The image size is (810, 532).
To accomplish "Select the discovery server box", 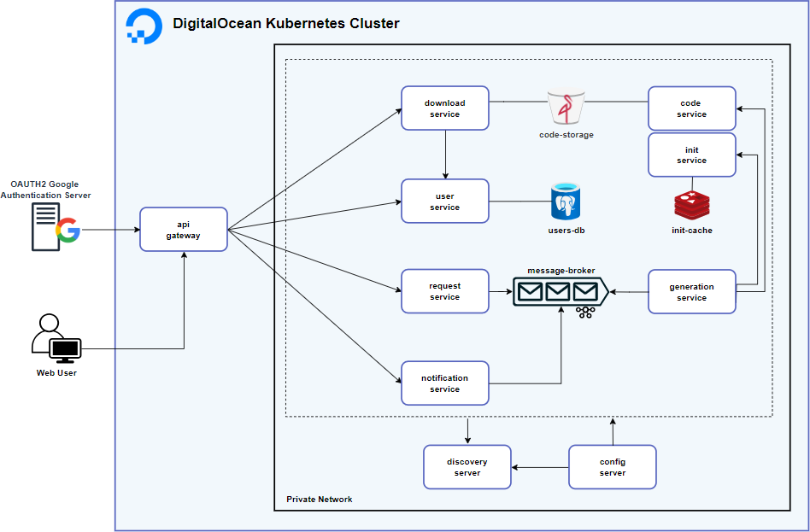I will coord(467,467).
